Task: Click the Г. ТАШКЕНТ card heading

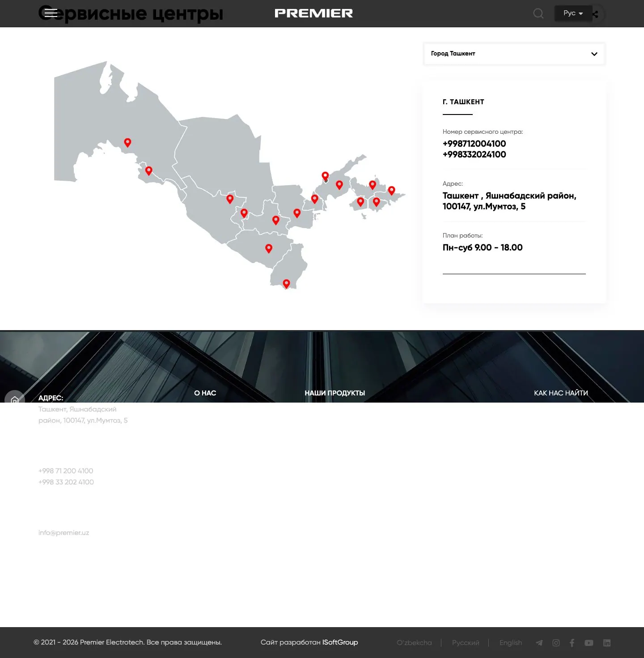Action: tap(463, 102)
